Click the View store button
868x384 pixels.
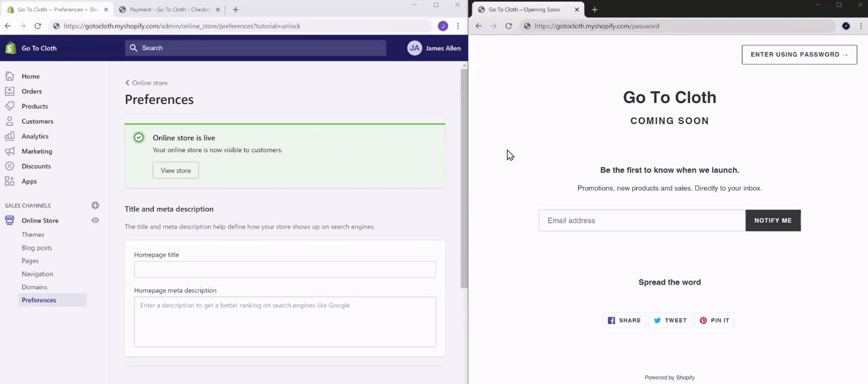pos(175,170)
